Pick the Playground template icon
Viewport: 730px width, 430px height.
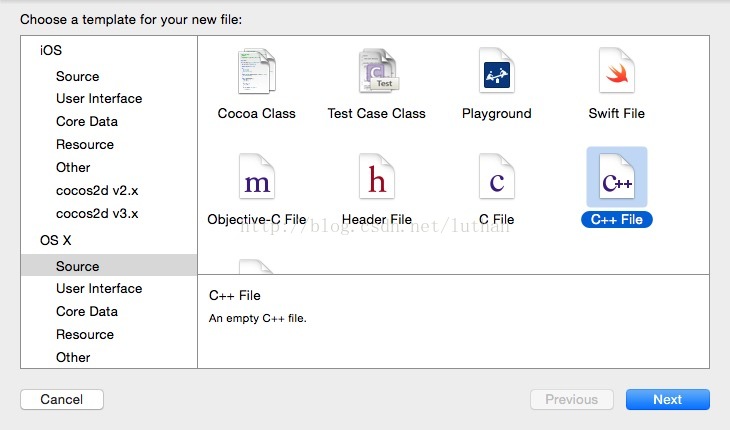click(x=497, y=71)
